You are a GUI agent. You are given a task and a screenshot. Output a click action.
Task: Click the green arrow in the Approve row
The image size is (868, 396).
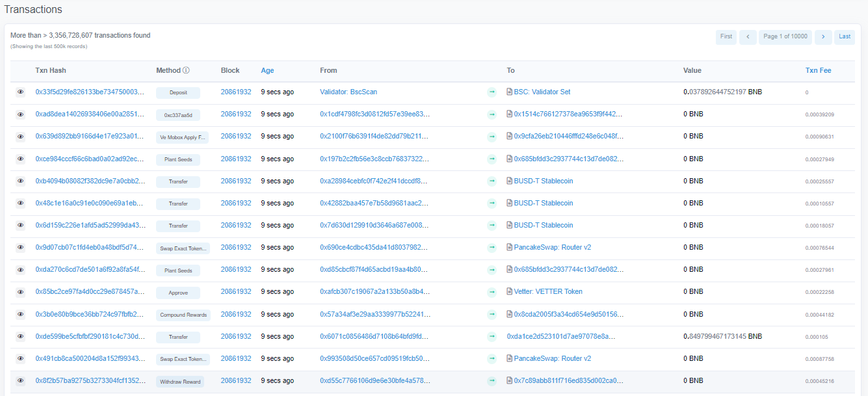(492, 292)
